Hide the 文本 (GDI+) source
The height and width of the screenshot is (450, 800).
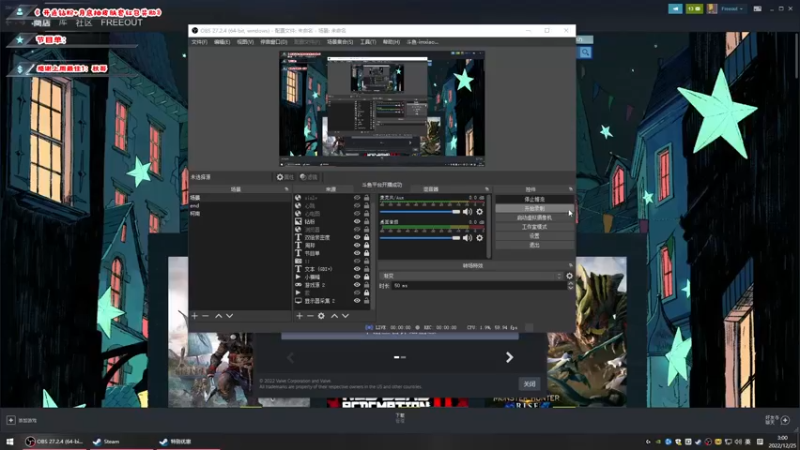point(357,269)
